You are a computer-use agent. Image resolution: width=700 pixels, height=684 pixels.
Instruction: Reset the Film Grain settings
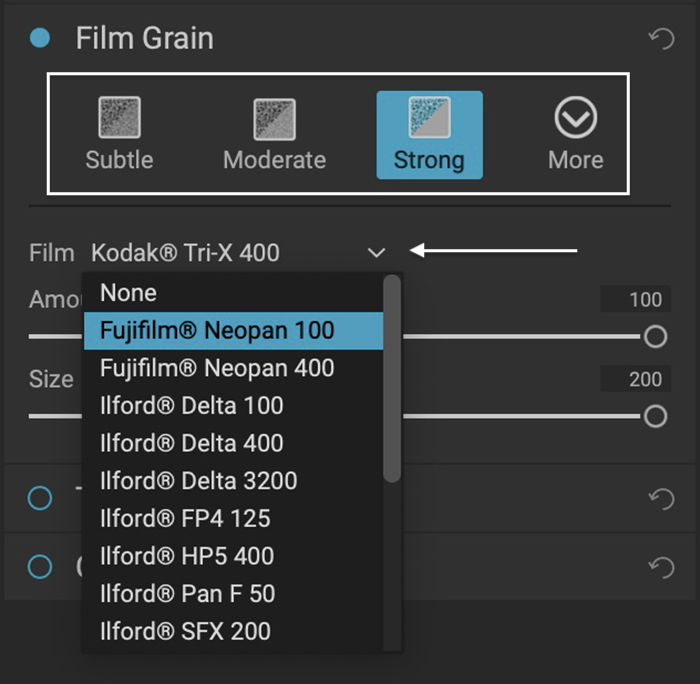tap(661, 40)
